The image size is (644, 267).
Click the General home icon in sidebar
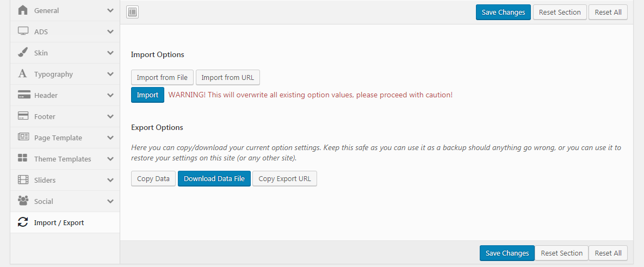pos(23,10)
